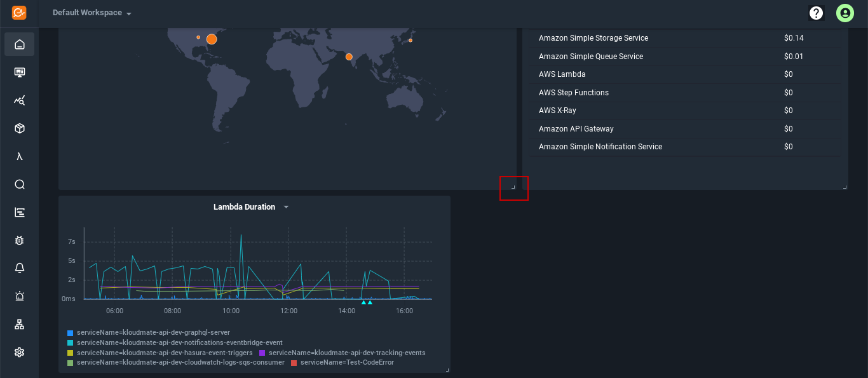868x378 pixels.
Task: Open the Metrics explorer icon
Action: (19, 100)
